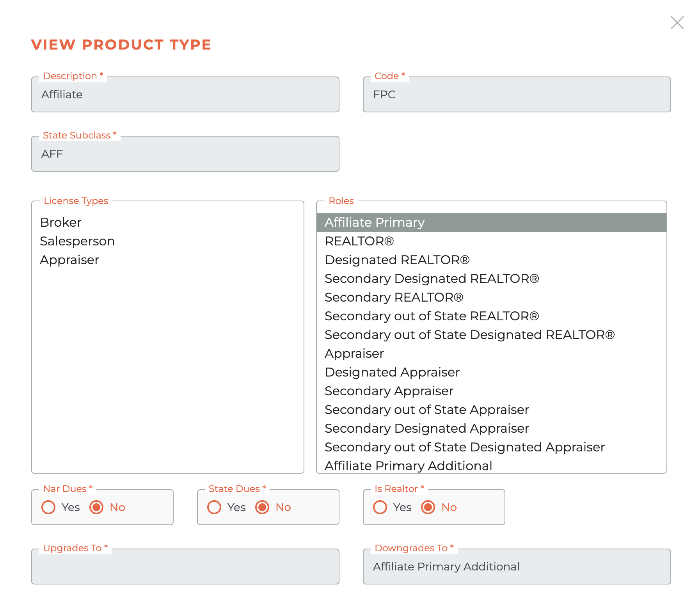Open the Downgrades To field
700x611 pixels.
517,567
